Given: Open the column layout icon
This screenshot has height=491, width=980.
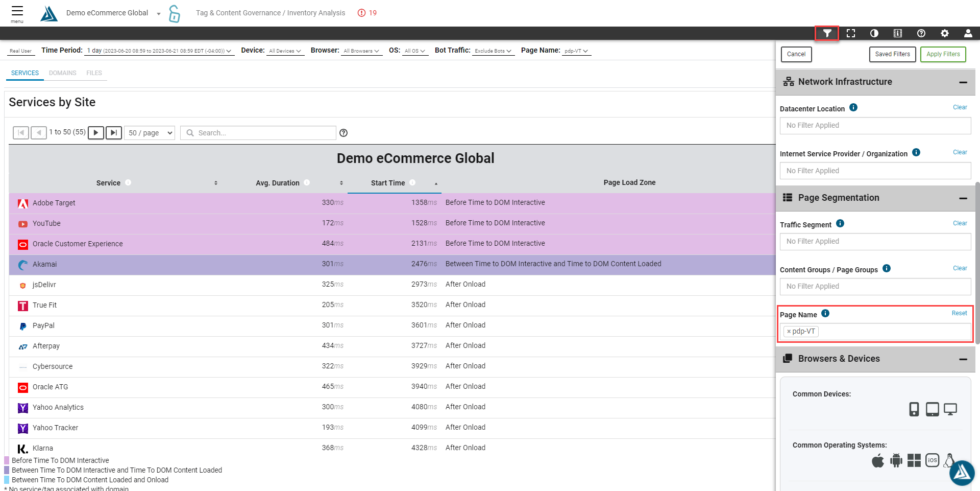Looking at the screenshot, I should click(898, 33).
